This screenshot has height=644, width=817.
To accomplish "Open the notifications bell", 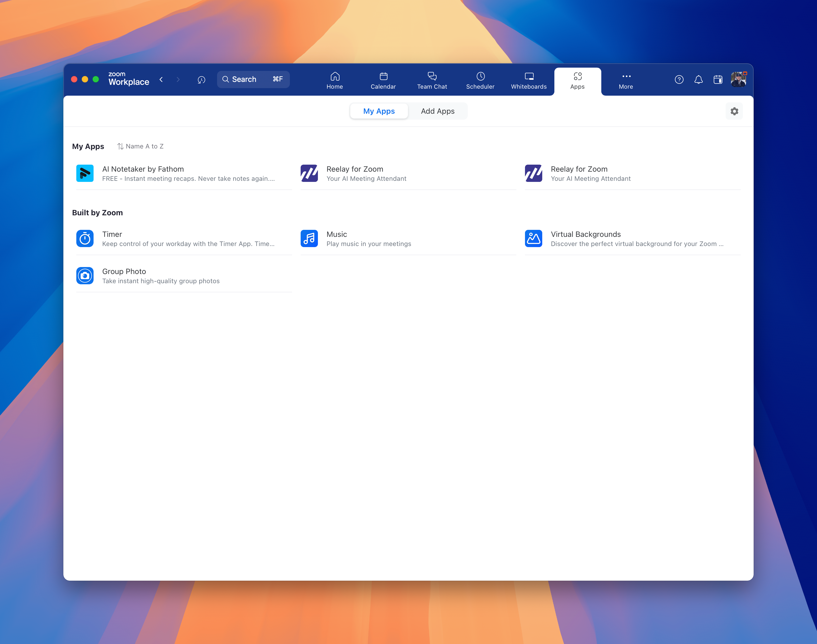I will (698, 79).
